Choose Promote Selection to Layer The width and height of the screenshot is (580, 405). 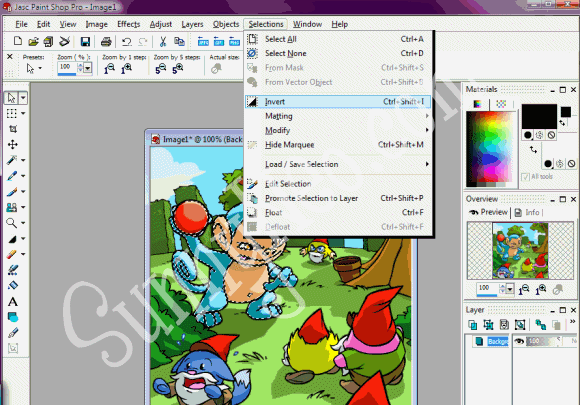coord(338,198)
